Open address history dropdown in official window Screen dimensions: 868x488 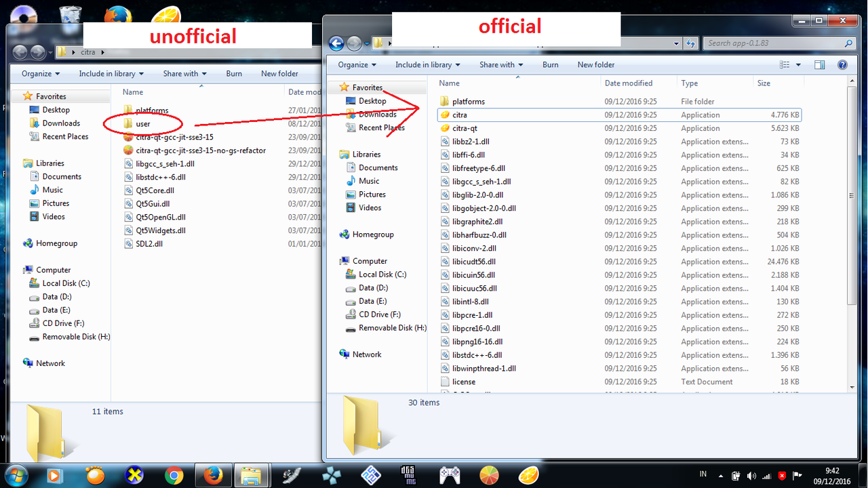pos(676,43)
